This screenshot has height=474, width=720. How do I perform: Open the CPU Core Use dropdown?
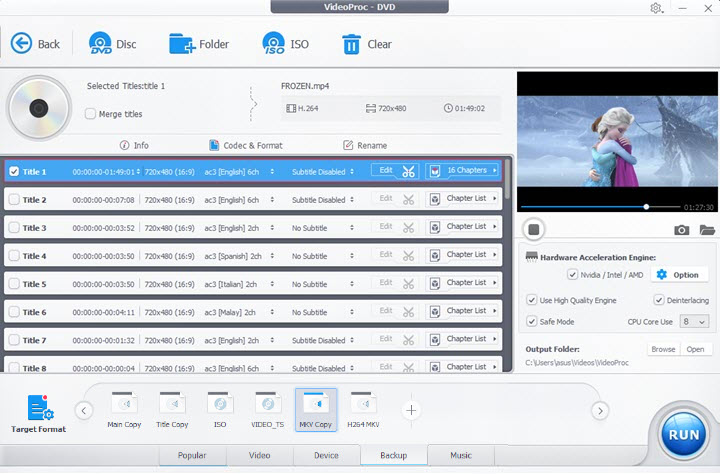694,322
